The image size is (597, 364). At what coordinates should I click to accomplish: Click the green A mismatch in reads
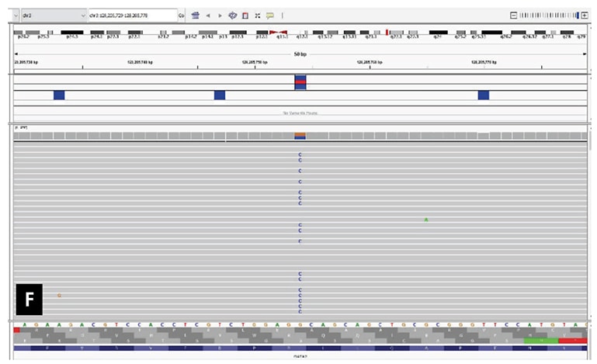click(x=426, y=220)
